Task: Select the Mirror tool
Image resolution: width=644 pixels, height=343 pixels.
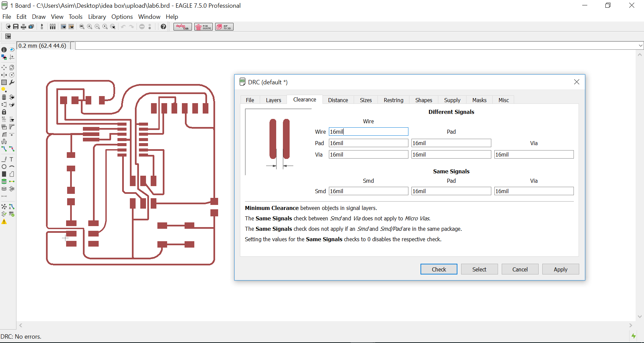Action: pyautogui.click(x=4, y=75)
